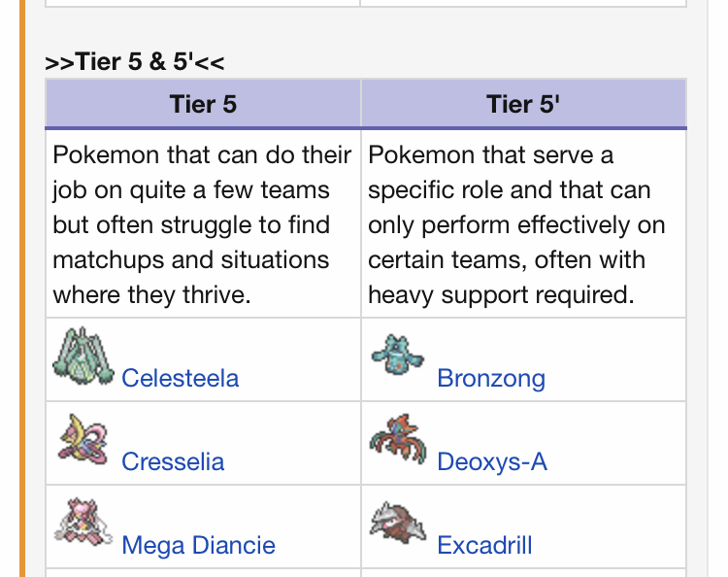Follow the Mega Diancie link
This screenshot has height=577, width=728.
(x=198, y=545)
